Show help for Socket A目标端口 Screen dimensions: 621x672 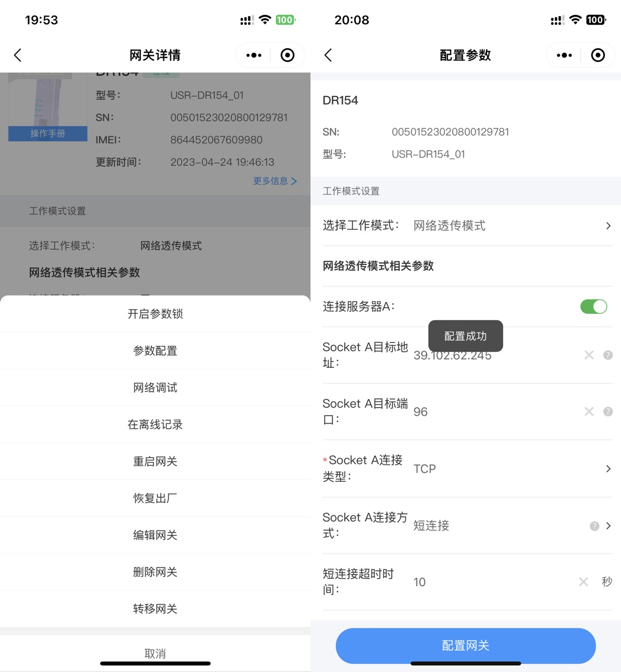point(608,412)
